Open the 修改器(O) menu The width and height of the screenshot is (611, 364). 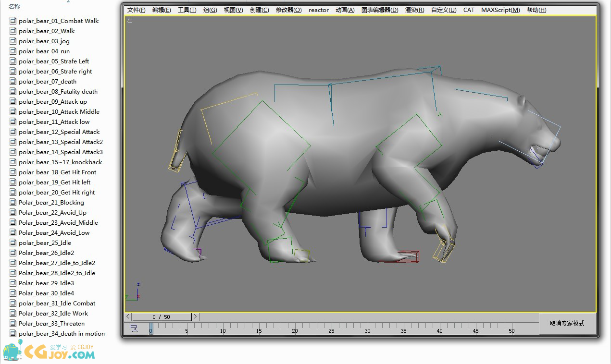pos(288,10)
